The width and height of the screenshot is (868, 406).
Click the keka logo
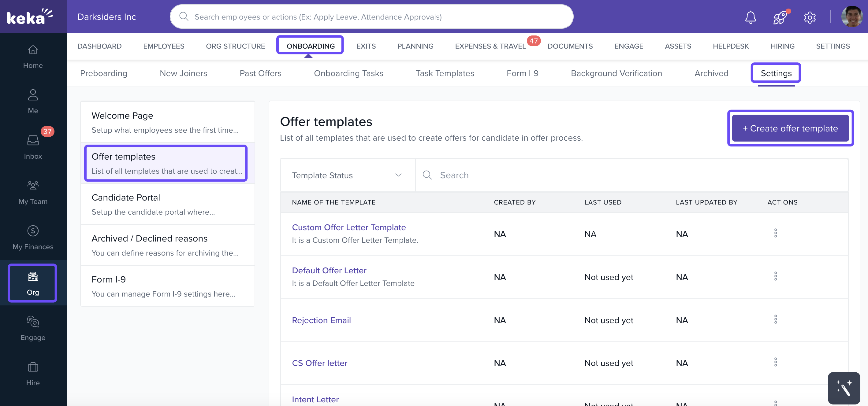click(x=30, y=16)
